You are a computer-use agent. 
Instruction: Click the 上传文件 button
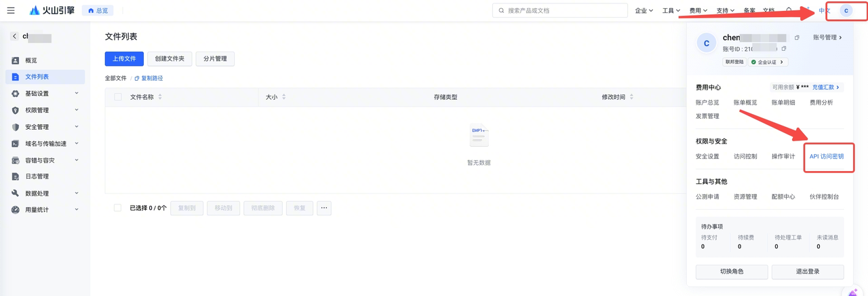pos(124,58)
